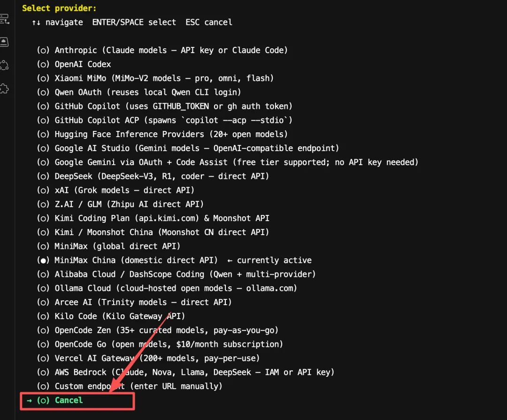Select the GitHub Copilot ACP provider

(x=165, y=120)
